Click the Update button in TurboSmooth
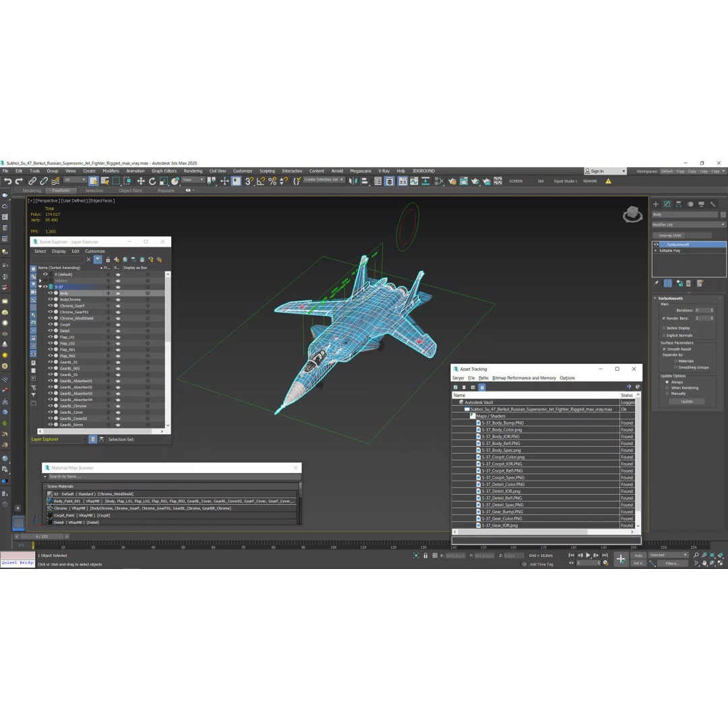 coord(687,402)
